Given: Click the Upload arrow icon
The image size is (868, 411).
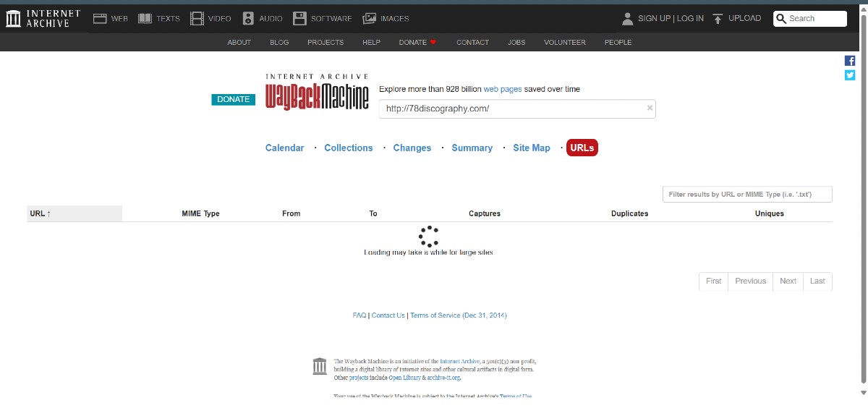Looking at the screenshot, I should pyautogui.click(x=718, y=19).
